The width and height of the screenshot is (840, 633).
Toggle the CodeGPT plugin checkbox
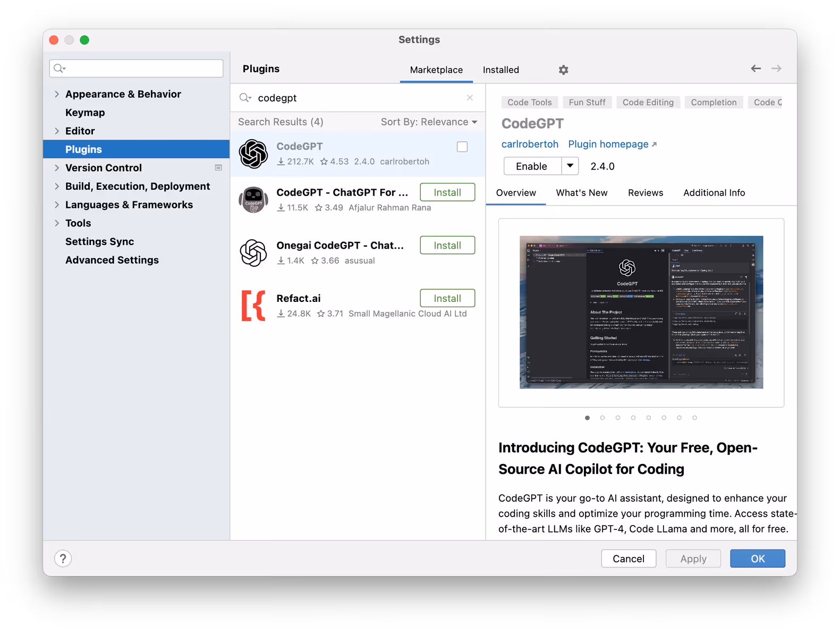(462, 147)
